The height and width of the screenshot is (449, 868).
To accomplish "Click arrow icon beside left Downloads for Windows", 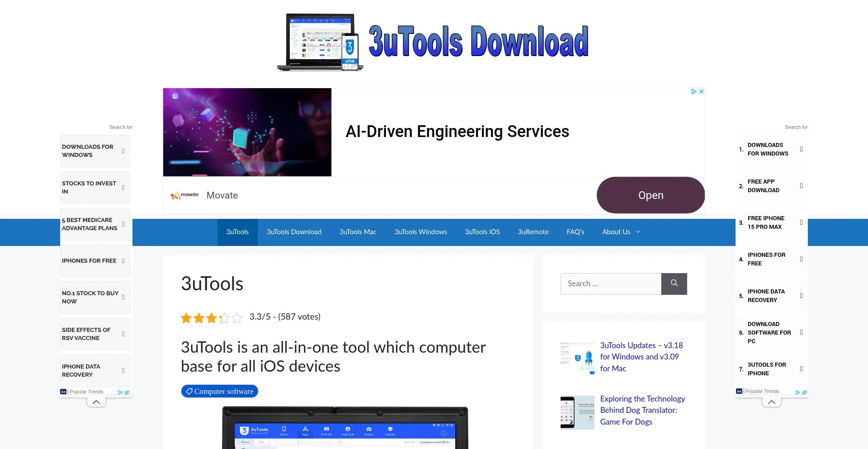I will click(123, 151).
